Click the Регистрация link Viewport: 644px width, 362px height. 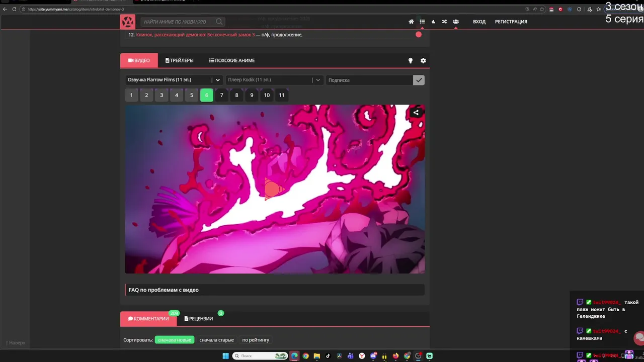511,22
